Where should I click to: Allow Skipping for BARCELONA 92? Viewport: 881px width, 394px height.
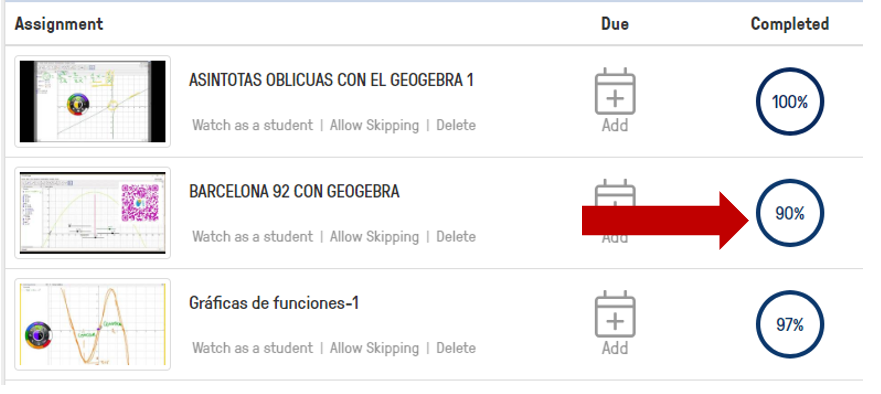[374, 236]
